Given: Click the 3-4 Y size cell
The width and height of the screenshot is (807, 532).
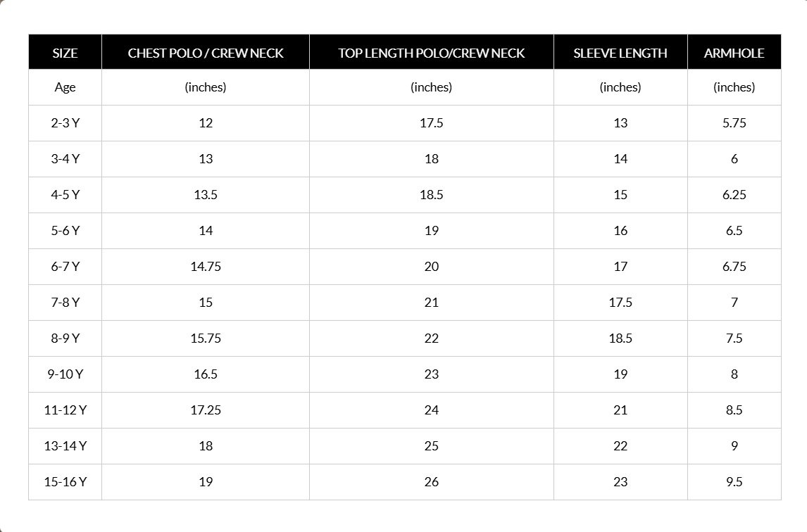Looking at the screenshot, I should [65, 159].
